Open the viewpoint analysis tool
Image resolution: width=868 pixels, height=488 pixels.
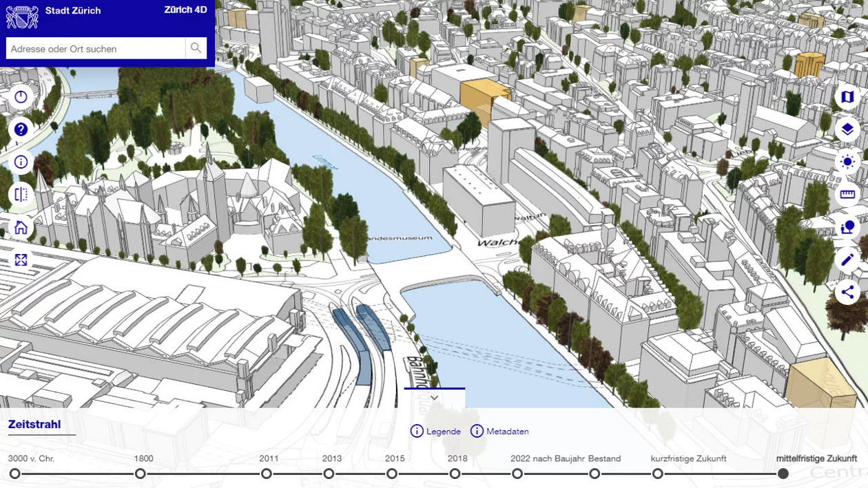[x=847, y=227]
